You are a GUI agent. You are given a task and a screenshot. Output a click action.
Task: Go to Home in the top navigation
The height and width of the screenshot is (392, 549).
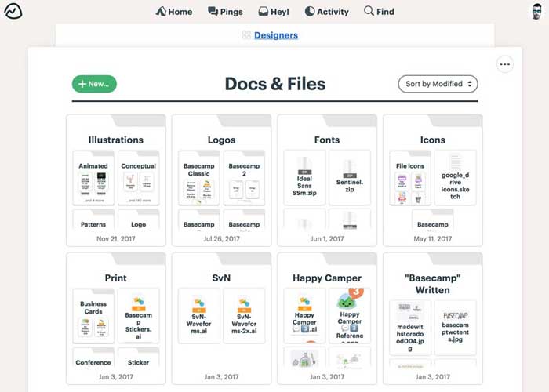(174, 12)
